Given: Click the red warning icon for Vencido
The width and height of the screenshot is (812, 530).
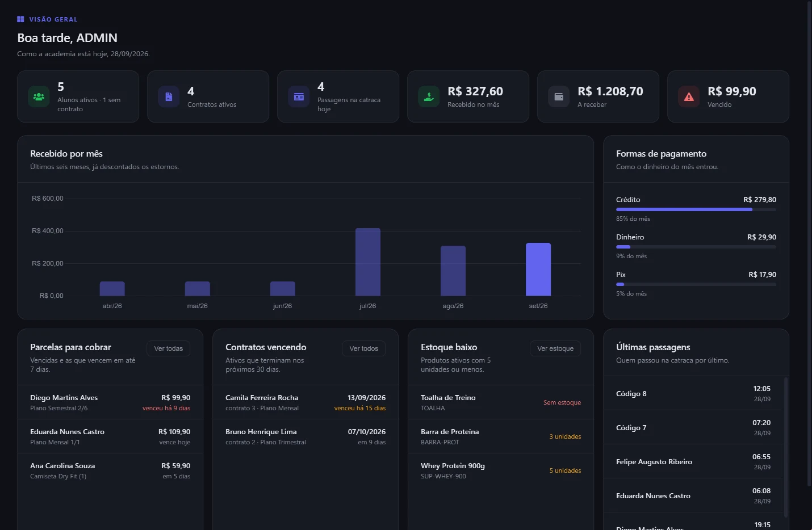Looking at the screenshot, I should 689,96.
